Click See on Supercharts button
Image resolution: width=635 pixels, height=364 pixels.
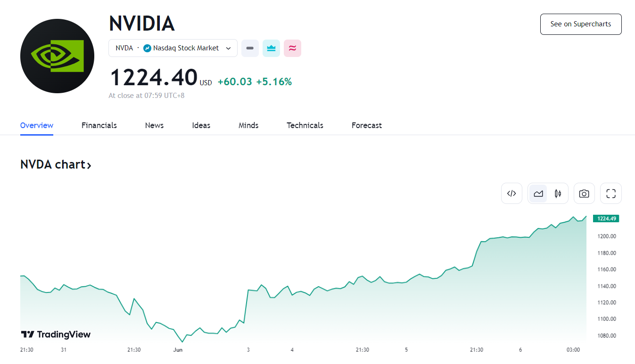[580, 24]
